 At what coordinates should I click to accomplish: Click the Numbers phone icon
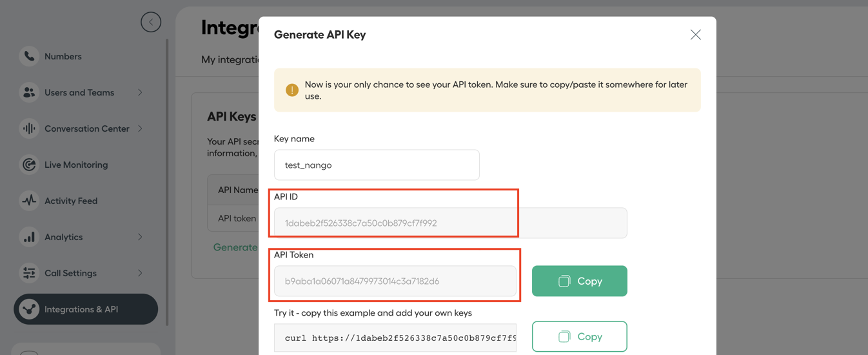click(29, 56)
